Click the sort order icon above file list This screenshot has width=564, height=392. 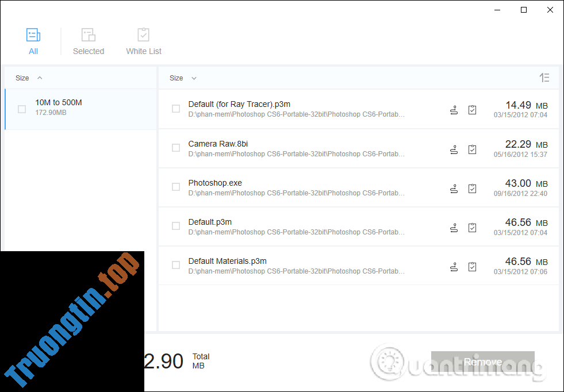pos(544,78)
